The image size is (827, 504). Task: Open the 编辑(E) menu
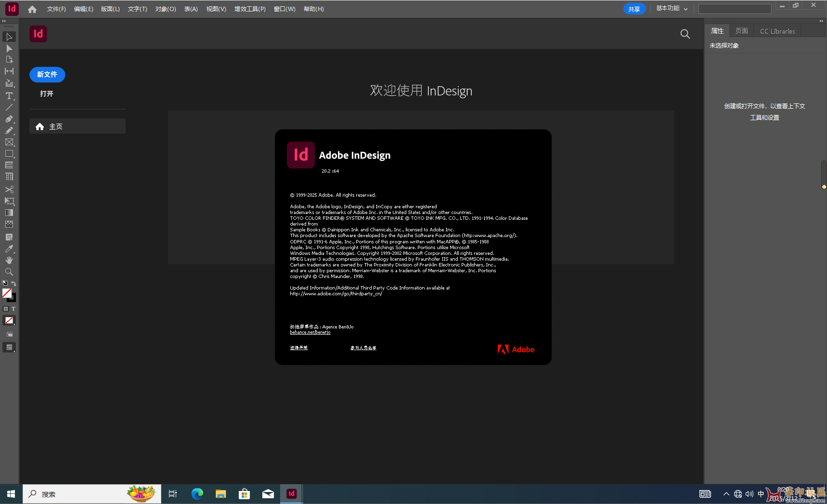pyautogui.click(x=84, y=9)
